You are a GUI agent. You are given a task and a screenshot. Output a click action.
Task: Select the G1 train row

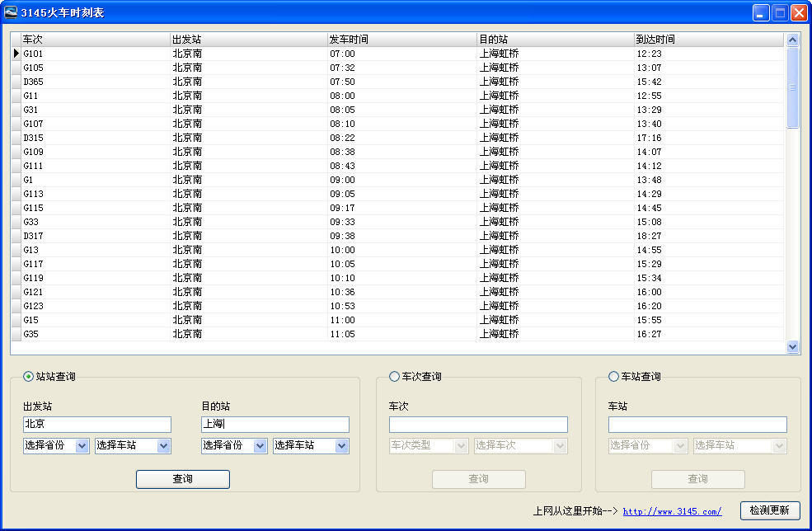coord(95,180)
